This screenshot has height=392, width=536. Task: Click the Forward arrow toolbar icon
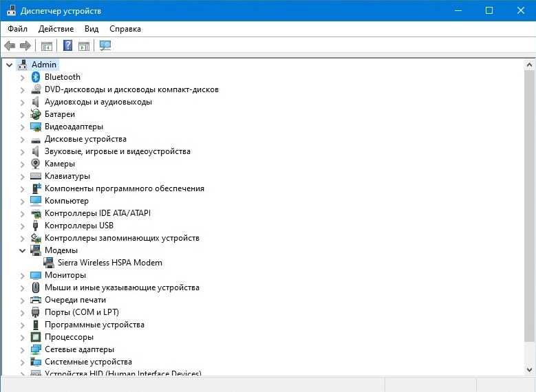[25, 45]
